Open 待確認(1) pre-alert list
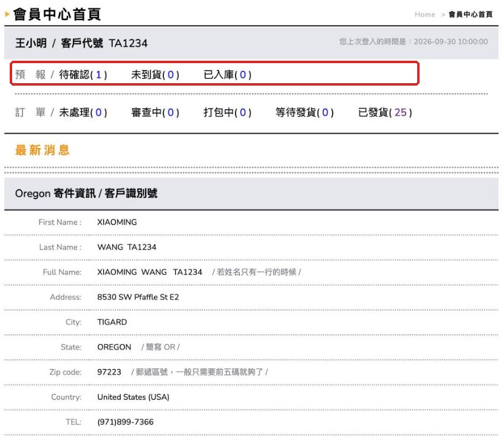The height and width of the screenshot is (442, 504). pos(83,75)
